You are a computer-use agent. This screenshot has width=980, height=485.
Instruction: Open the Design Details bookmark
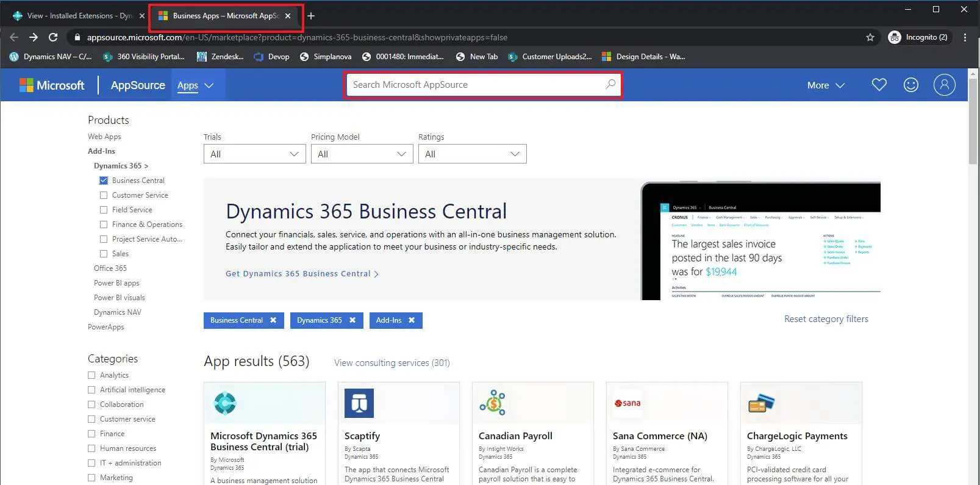(x=643, y=57)
